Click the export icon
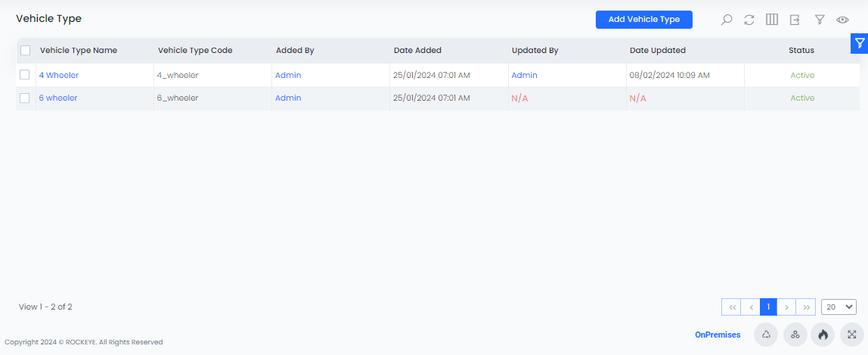The width and height of the screenshot is (868, 355). [795, 20]
